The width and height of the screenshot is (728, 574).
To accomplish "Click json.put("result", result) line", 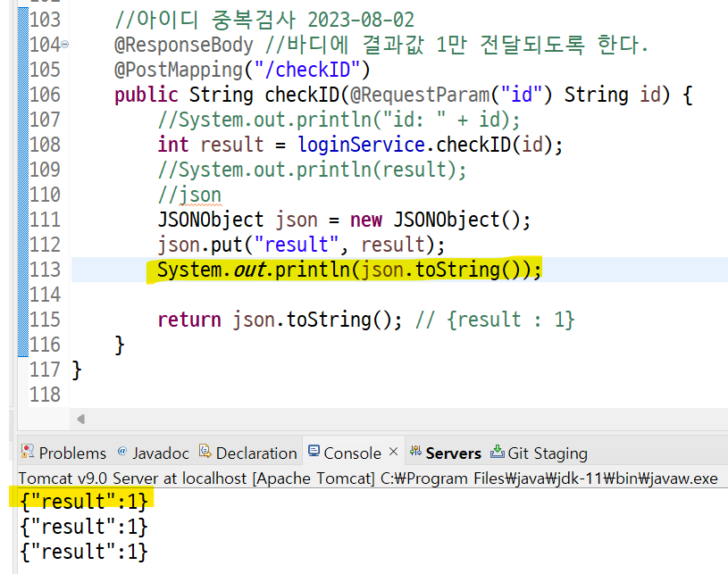I will click(301, 245).
